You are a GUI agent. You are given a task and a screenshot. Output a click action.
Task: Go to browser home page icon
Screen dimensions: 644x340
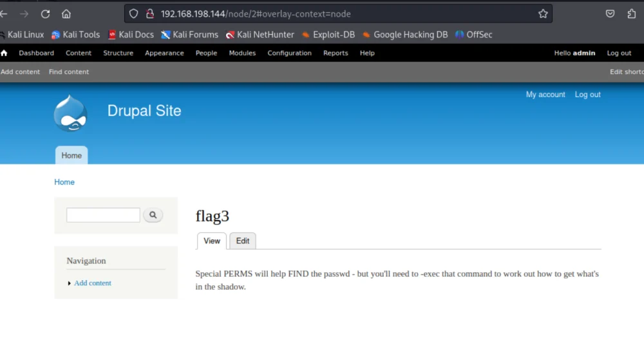coord(66,14)
